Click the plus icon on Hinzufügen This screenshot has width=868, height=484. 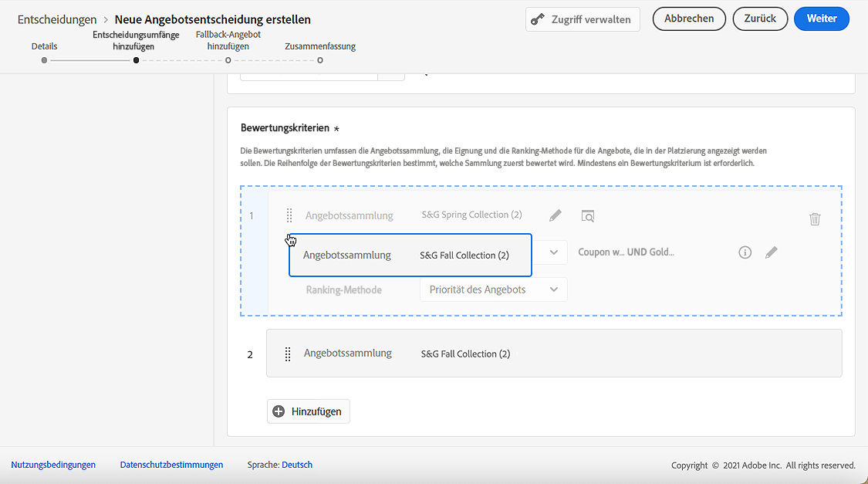point(279,411)
